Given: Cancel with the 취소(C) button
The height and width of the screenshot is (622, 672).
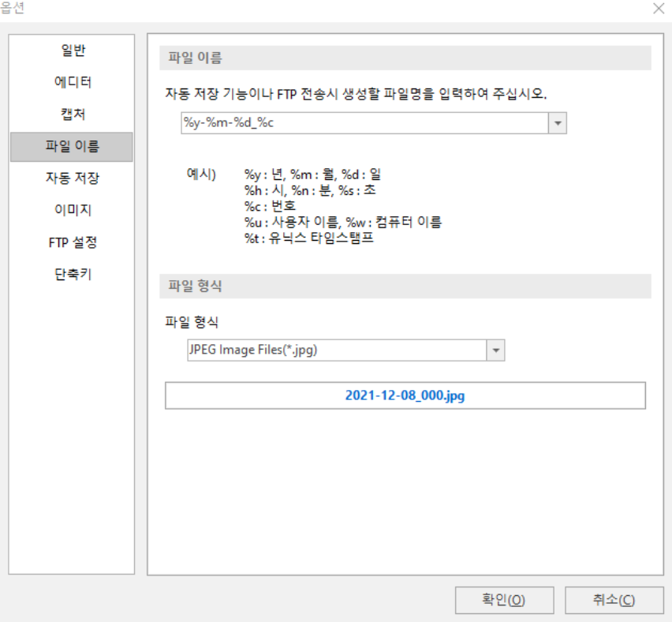Looking at the screenshot, I should click(614, 600).
